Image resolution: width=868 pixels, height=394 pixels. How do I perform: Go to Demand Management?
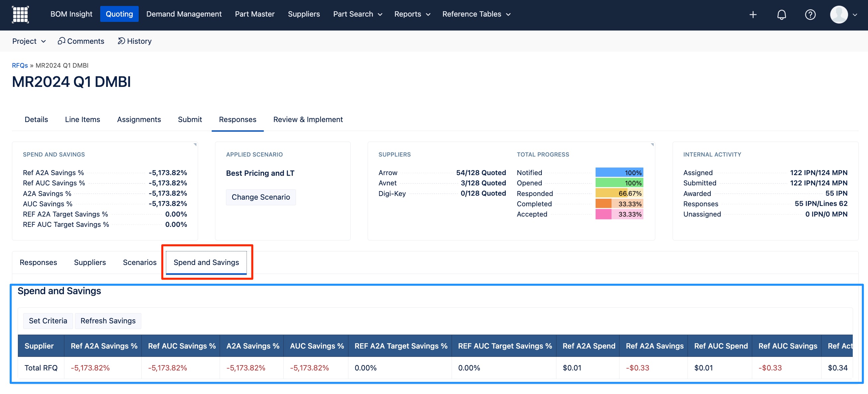[x=183, y=14]
